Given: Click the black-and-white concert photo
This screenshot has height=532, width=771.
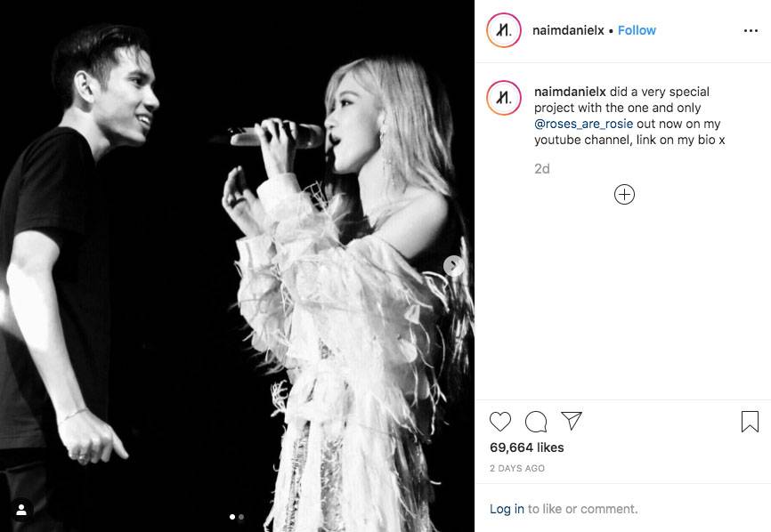Looking at the screenshot, I should (237, 266).
